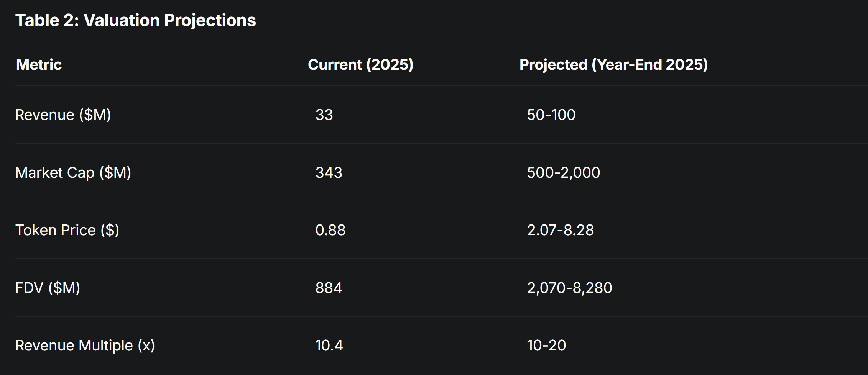Click the Table 2: Valuation Projections heading
868x375 pixels.
(x=135, y=20)
